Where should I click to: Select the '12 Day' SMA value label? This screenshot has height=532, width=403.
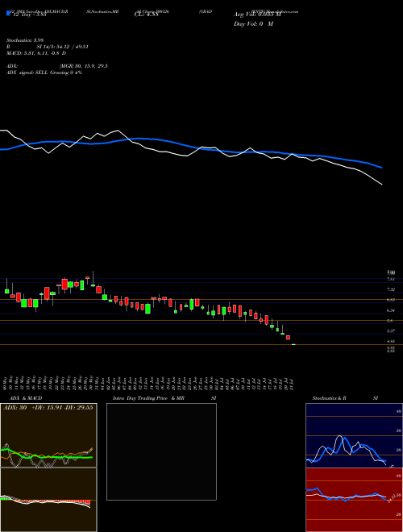point(29,15)
